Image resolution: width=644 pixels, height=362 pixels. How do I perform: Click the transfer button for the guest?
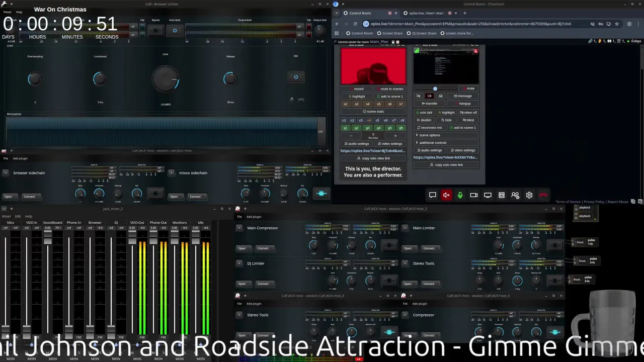coord(430,104)
